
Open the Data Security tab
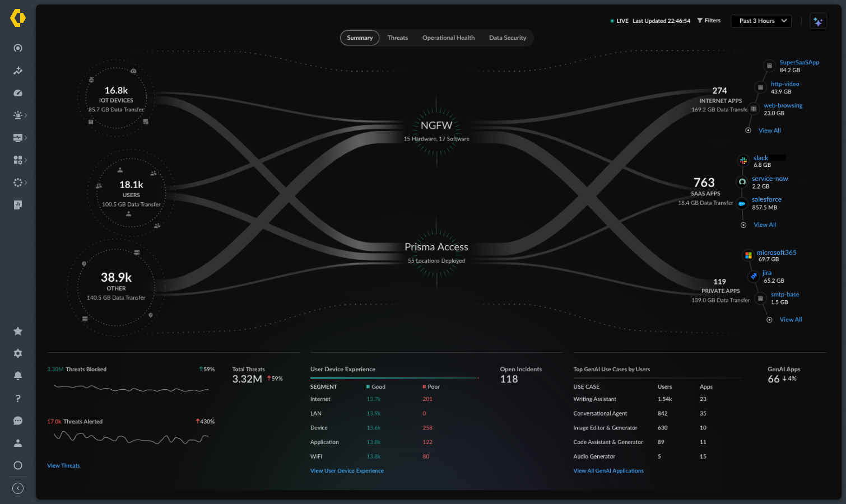point(508,38)
